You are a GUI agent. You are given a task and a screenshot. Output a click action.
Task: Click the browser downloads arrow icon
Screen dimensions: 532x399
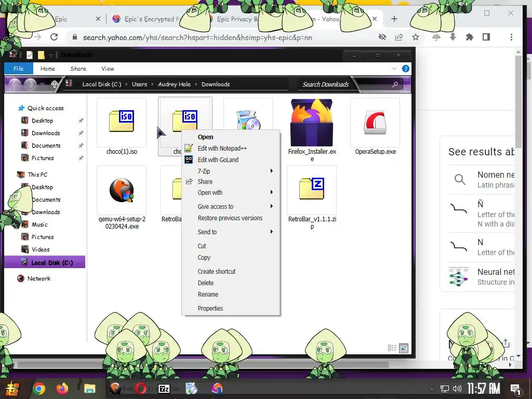pos(453,37)
